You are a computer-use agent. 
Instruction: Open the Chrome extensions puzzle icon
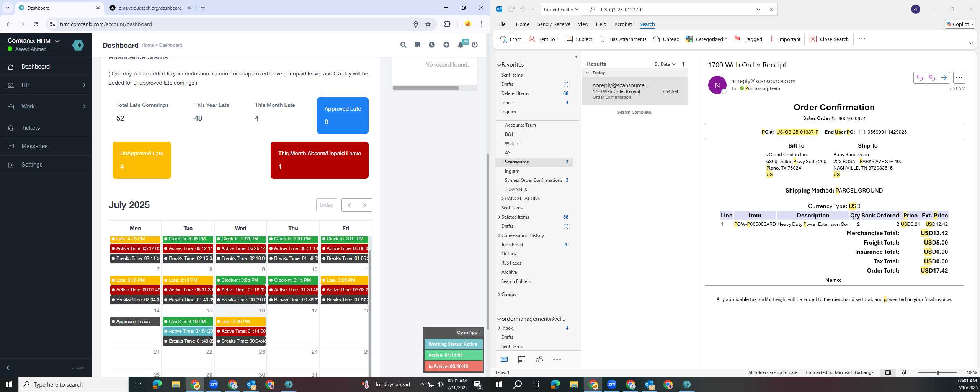[x=447, y=24]
